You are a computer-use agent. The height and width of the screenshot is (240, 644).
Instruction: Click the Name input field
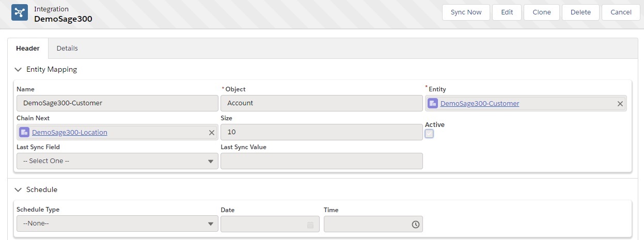point(117,103)
